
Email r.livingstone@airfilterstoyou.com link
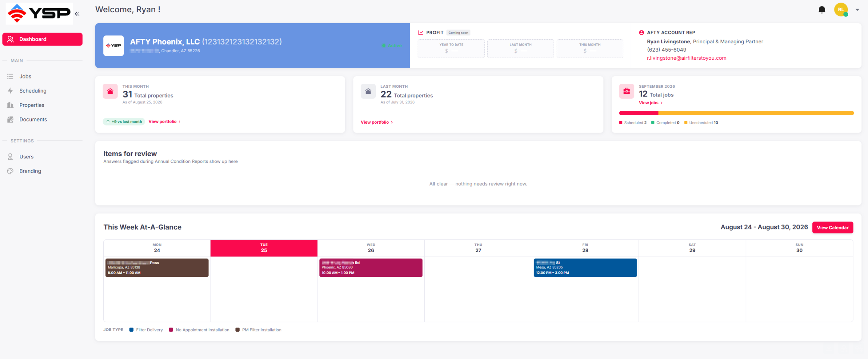687,58
